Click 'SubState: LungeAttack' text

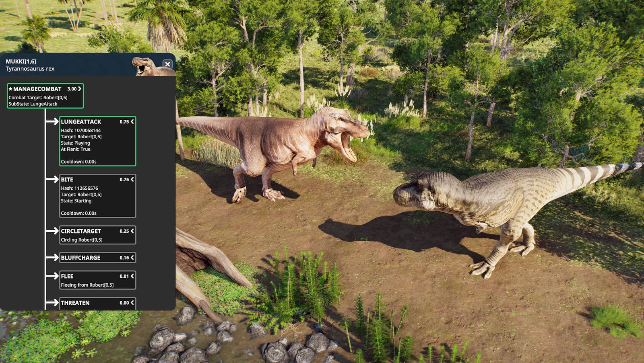pos(33,104)
